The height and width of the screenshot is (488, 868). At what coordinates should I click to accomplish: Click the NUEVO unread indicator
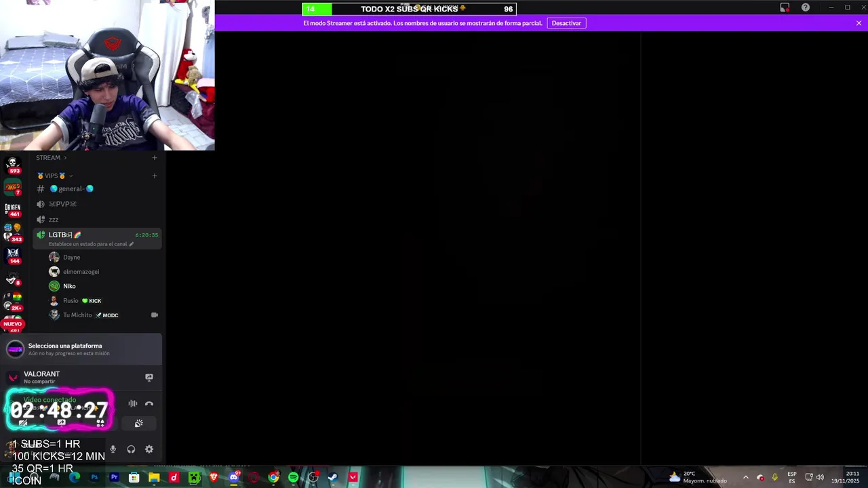12,324
